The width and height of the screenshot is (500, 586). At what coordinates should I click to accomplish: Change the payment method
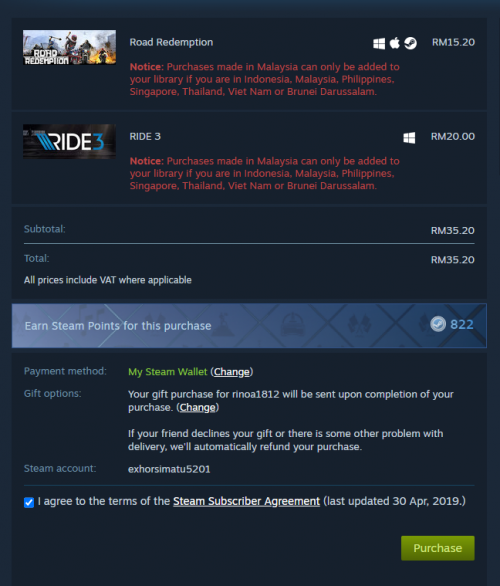pyautogui.click(x=232, y=372)
